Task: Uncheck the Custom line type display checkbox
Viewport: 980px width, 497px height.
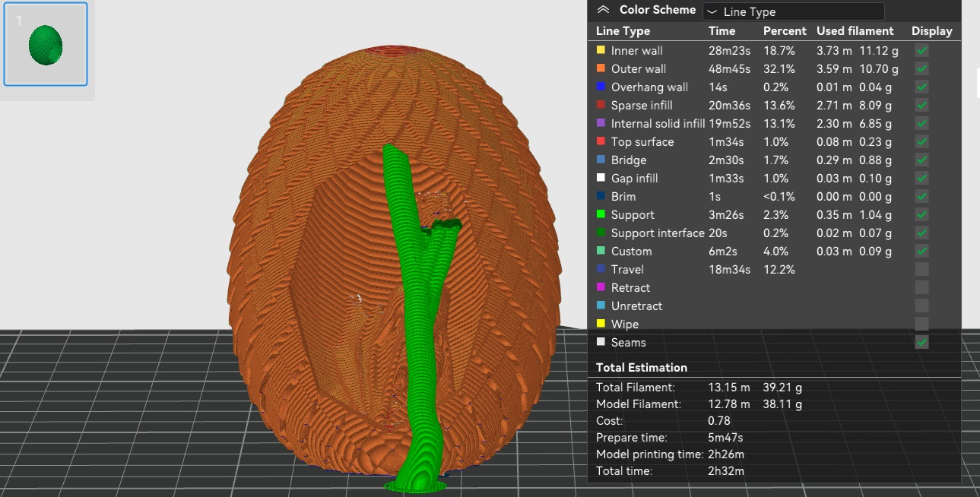Action: 921,251
